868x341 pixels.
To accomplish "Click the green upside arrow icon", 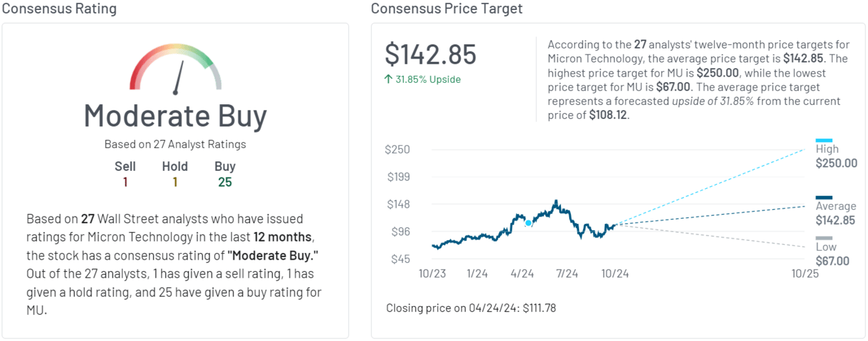I will coord(388,79).
